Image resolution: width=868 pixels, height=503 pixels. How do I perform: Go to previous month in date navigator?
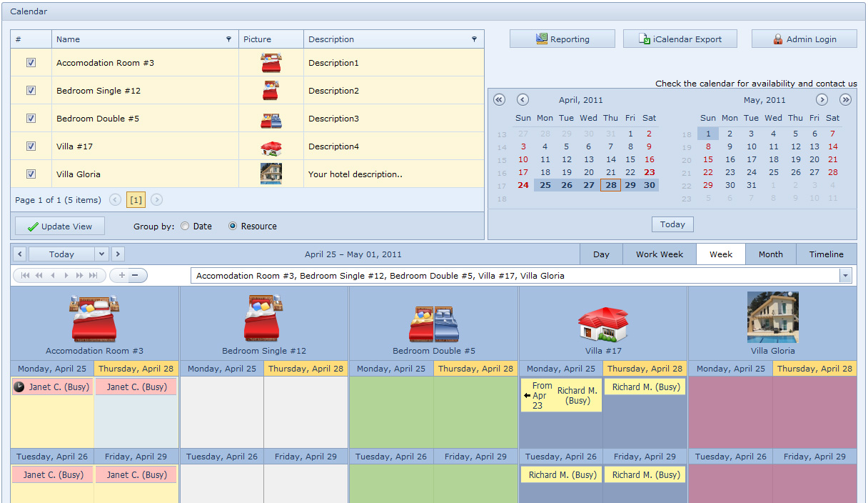coord(523,100)
